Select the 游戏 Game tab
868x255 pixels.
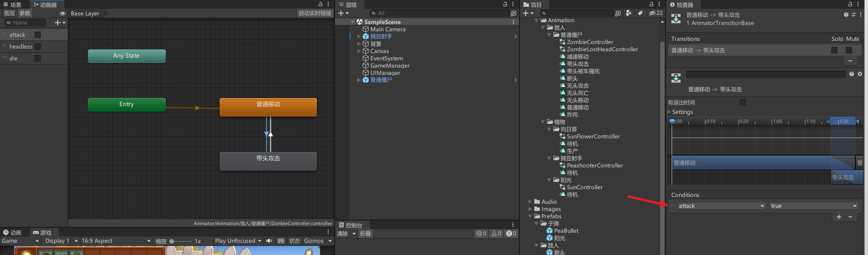42,233
